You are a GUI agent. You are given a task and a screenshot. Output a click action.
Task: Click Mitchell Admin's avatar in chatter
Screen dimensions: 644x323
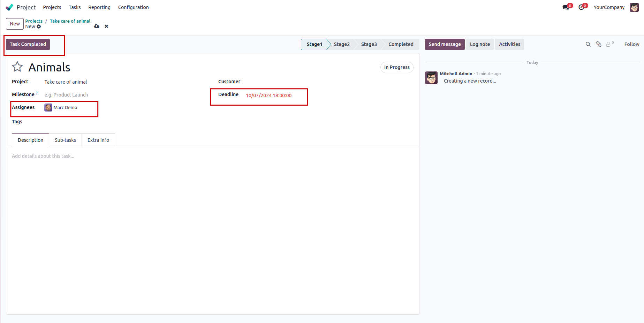431,78
